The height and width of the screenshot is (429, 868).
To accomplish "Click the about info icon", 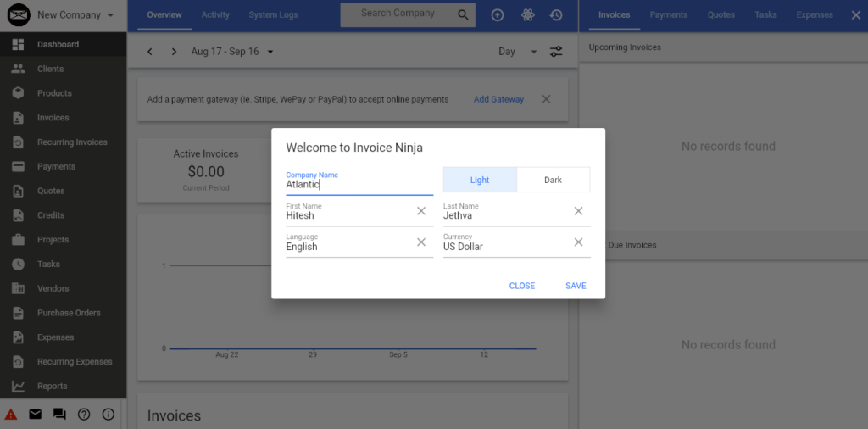I will pyautogui.click(x=108, y=414).
